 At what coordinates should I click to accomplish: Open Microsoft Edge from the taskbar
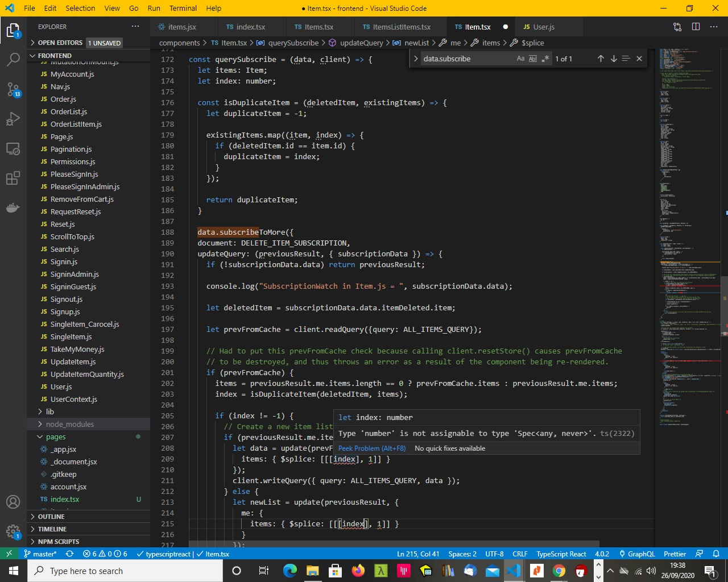(x=290, y=571)
